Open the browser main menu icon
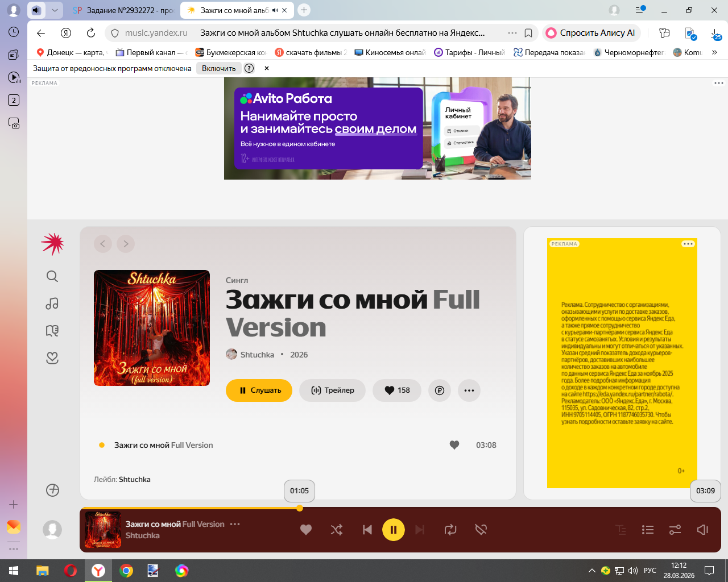This screenshot has height=582, width=728. point(640,10)
